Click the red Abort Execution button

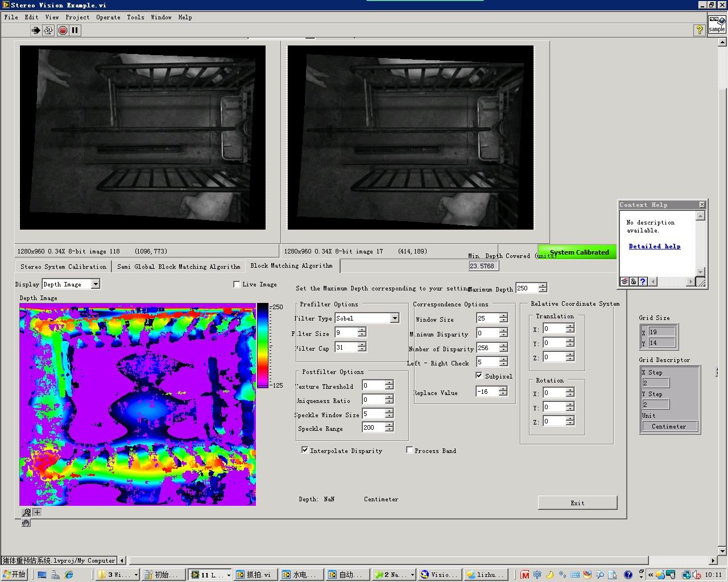[63, 30]
